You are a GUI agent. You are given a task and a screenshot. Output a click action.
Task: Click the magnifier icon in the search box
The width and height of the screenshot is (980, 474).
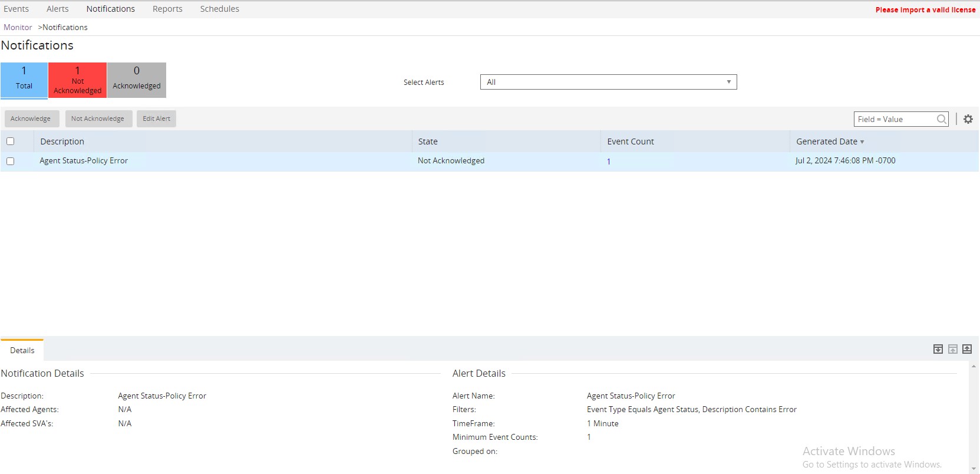[941, 119]
